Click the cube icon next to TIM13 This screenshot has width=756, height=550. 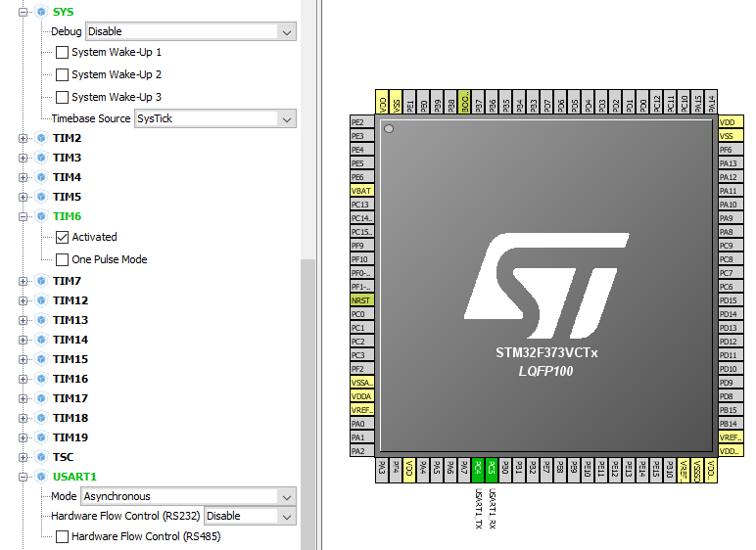pyautogui.click(x=41, y=320)
